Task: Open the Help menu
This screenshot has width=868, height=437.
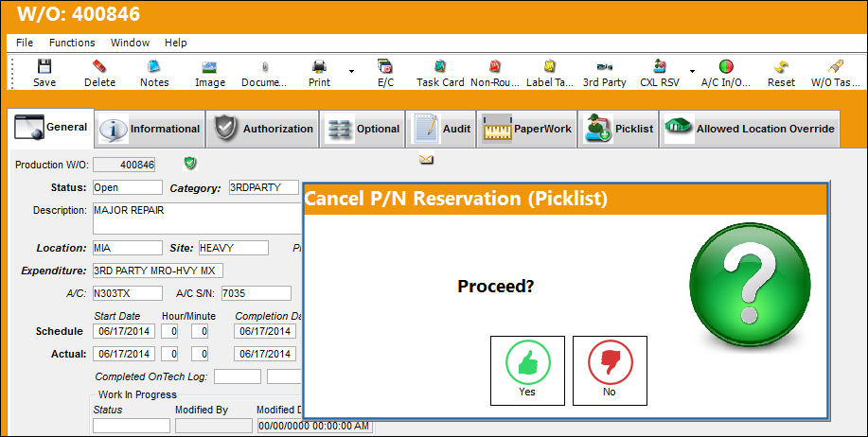Action: point(175,43)
